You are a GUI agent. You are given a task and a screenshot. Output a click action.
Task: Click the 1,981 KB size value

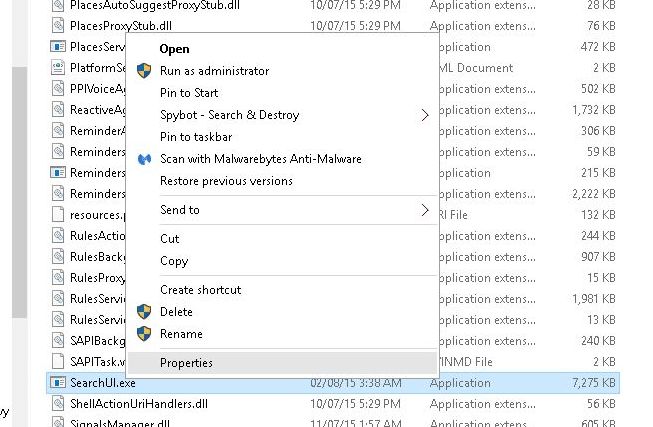pos(593,299)
